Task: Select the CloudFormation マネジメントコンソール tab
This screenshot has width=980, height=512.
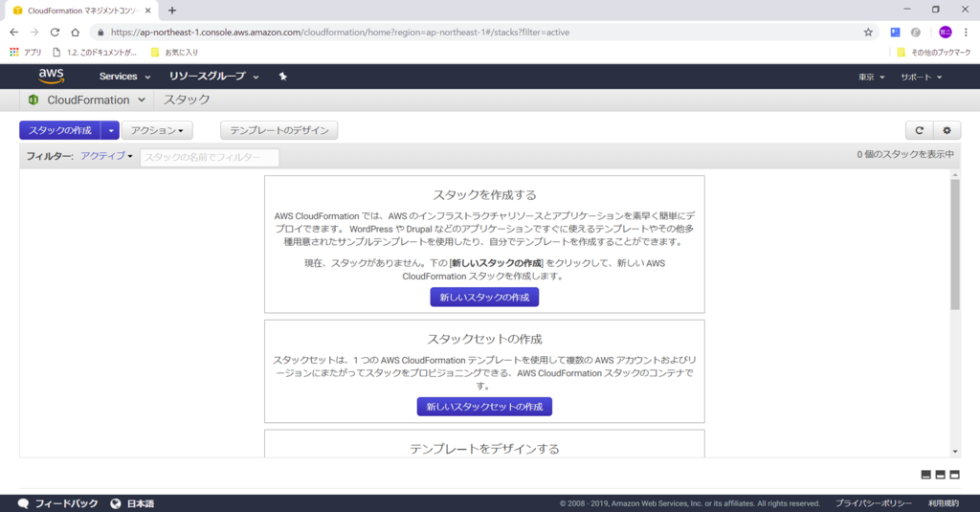Action: [81, 11]
